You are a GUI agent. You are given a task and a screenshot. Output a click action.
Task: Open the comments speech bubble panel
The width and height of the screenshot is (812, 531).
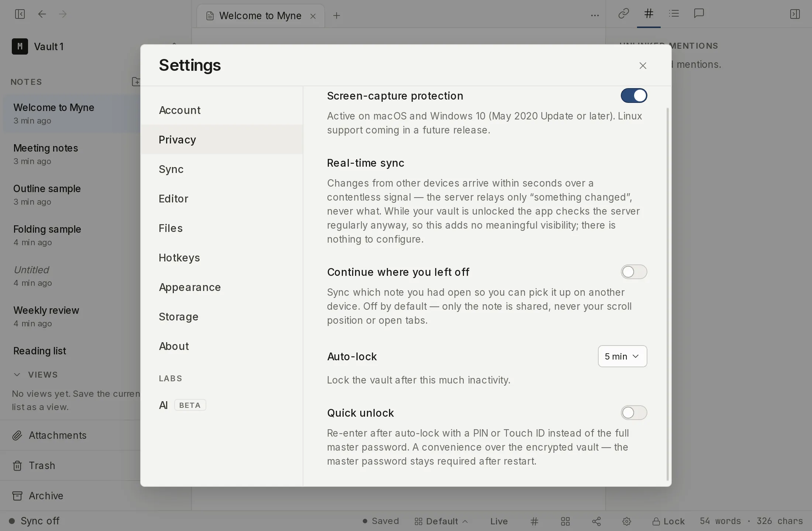click(x=699, y=14)
